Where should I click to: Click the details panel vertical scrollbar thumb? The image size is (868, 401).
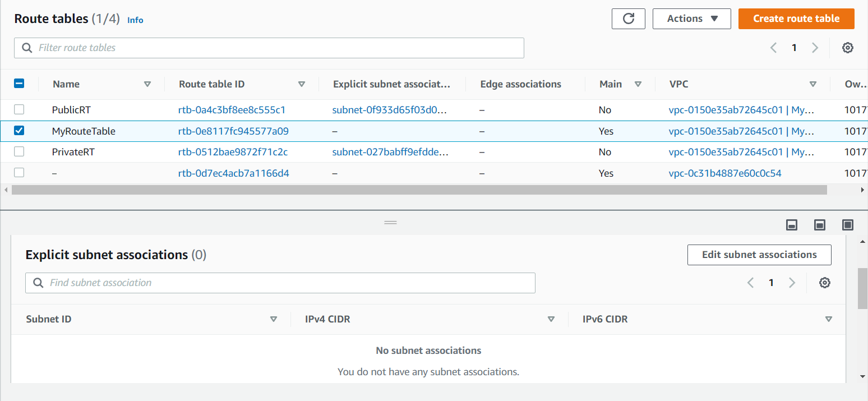862,288
